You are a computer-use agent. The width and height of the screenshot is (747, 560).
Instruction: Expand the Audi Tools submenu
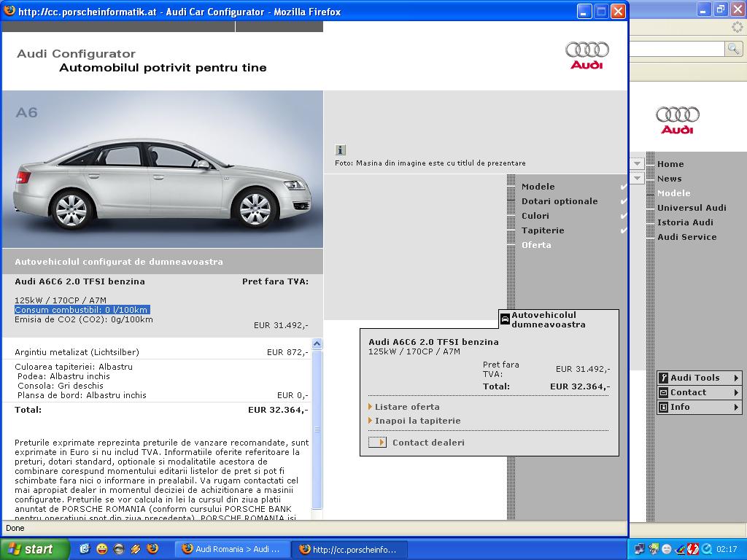[736, 378]
